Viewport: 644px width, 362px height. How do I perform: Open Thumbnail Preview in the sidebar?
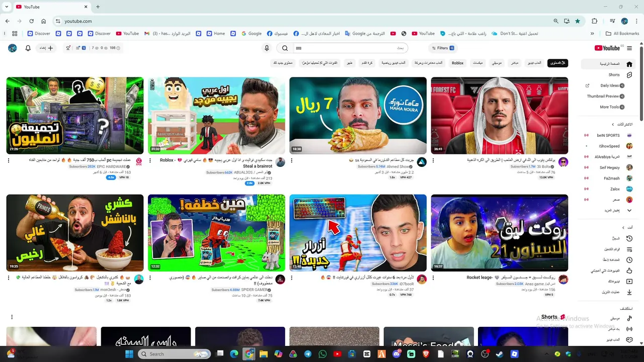(x=609, y=96)
